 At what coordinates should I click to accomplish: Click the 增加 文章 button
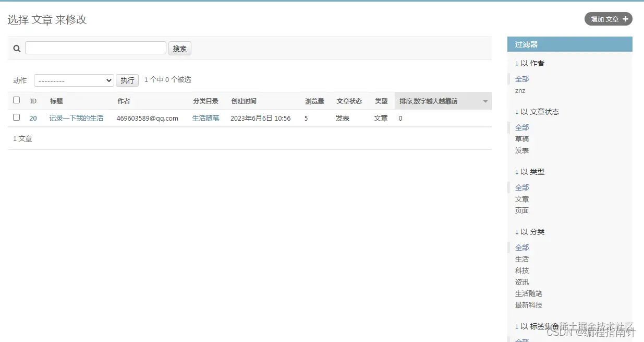point(609,19)
